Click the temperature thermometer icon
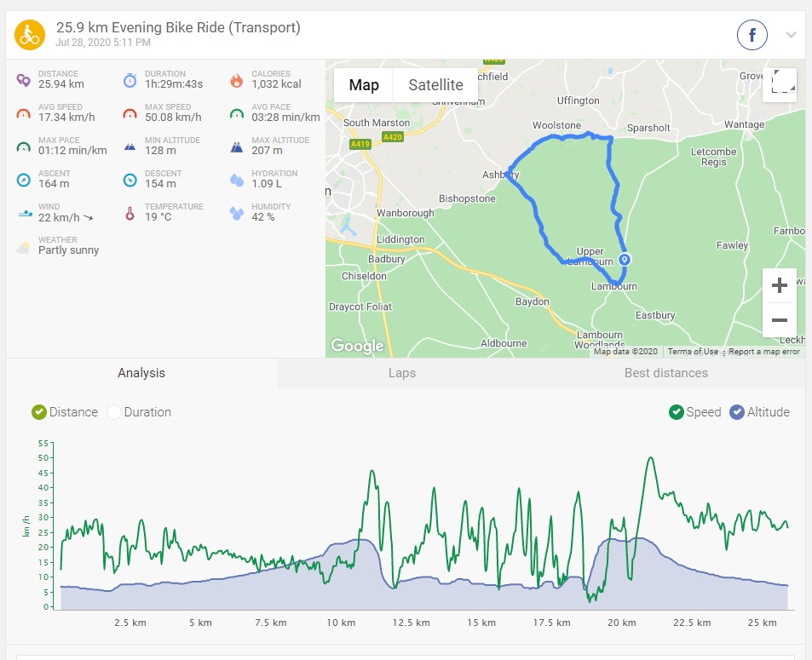 point(130,213)
